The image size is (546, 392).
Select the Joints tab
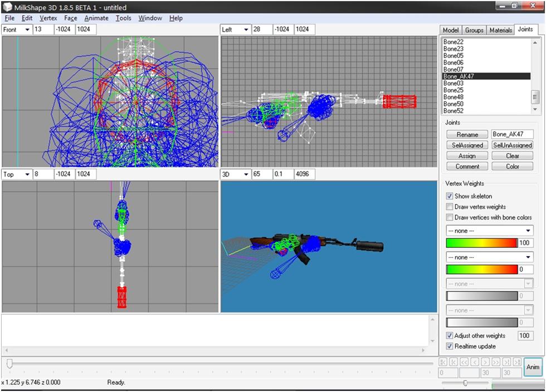525,30
